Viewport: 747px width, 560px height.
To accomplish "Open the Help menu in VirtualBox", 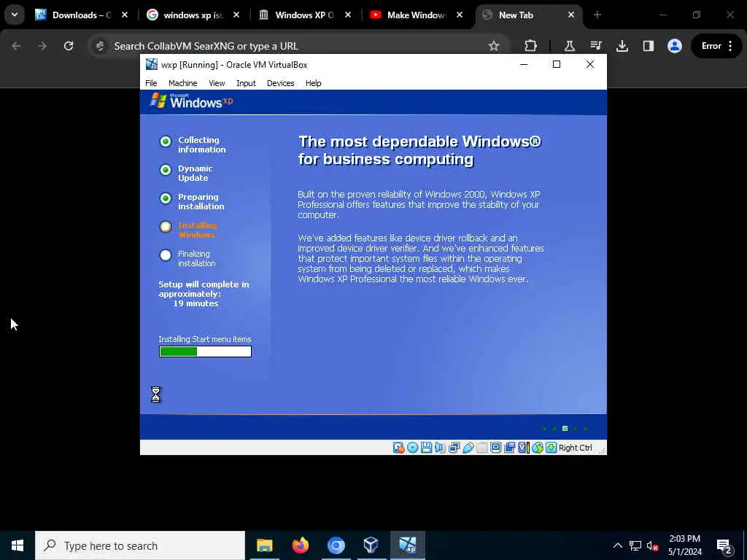I will [x=313, y=83].
